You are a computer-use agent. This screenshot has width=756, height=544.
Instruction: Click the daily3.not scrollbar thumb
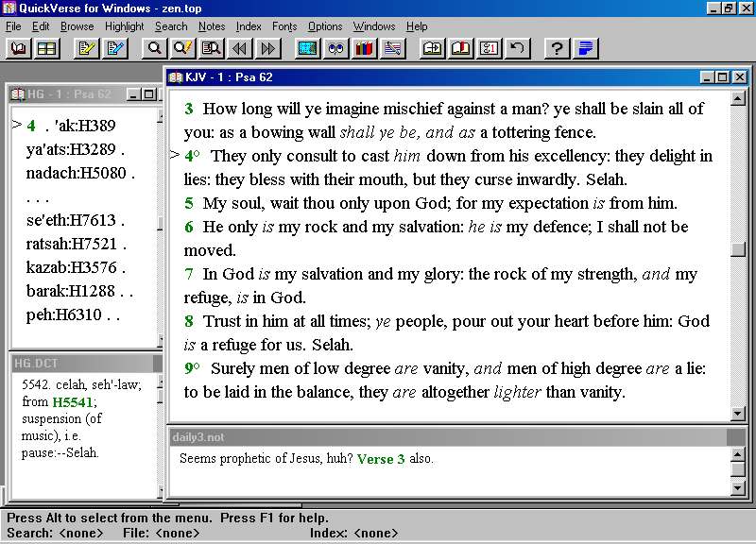pyautogui.click(x=738, y=469)
